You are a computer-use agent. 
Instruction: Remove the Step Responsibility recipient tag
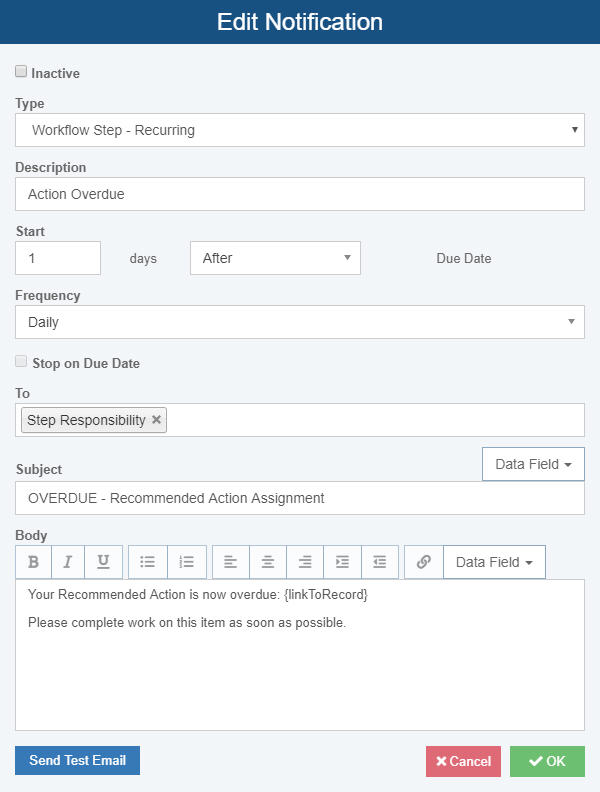(156, 420)
